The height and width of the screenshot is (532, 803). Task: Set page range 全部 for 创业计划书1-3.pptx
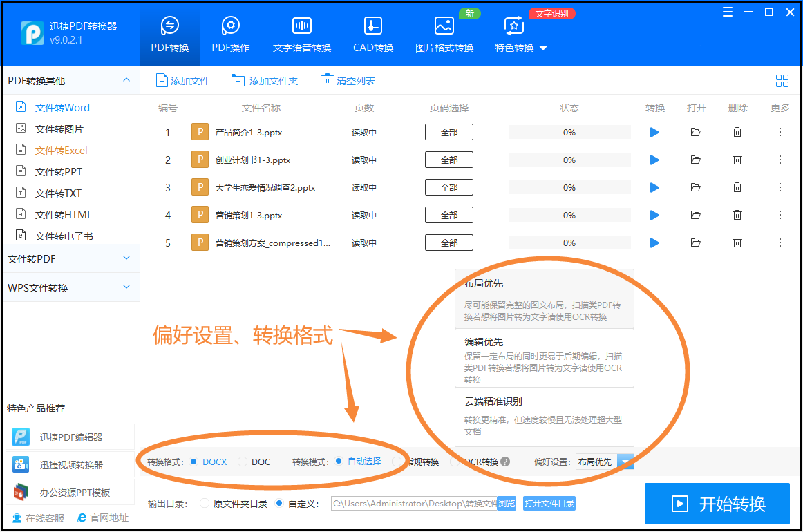click(449, 160)
